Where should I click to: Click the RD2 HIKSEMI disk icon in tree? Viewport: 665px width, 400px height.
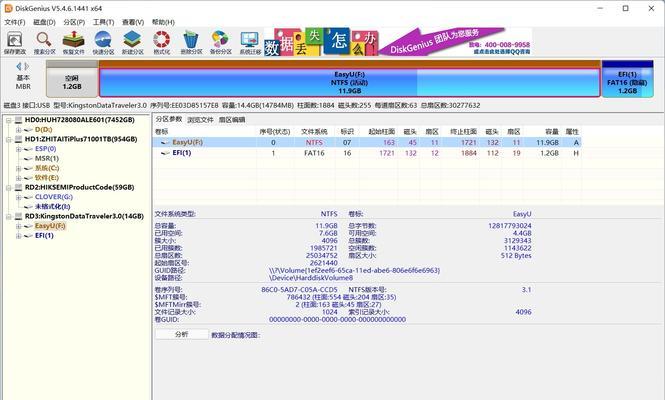tap(18, 187)
